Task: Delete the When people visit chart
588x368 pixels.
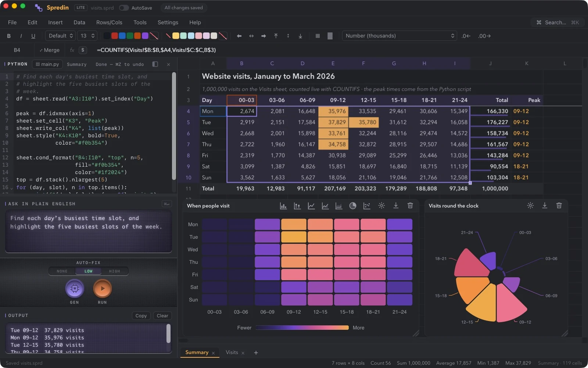Action: [410, 206]
